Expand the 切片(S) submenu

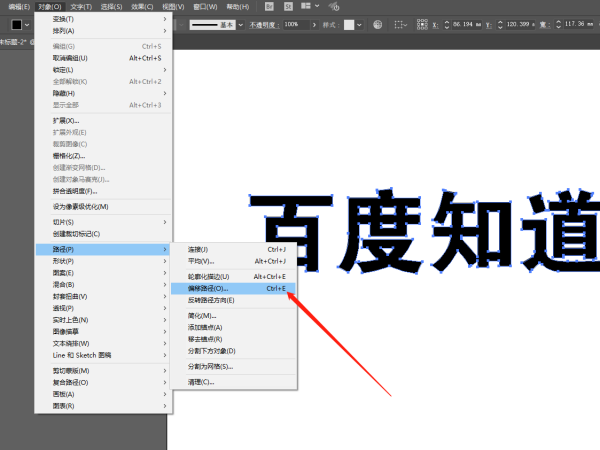pyautogui.click(x=103, y=222)
